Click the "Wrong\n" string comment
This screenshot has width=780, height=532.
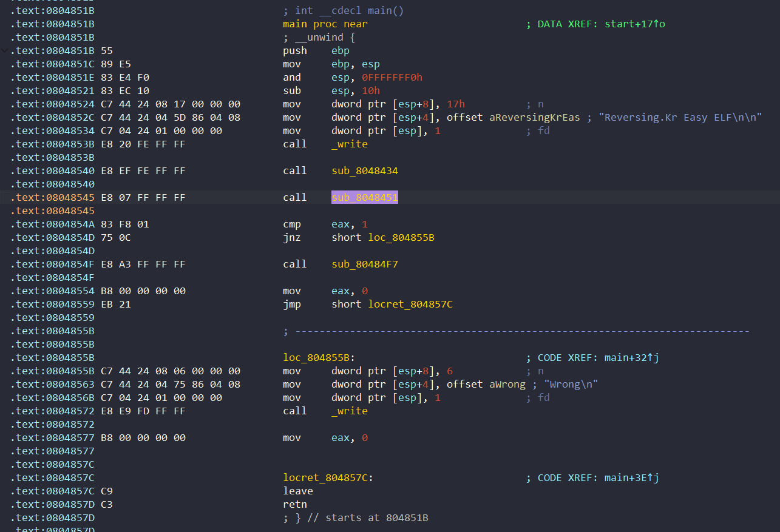(x=571, y=384)
